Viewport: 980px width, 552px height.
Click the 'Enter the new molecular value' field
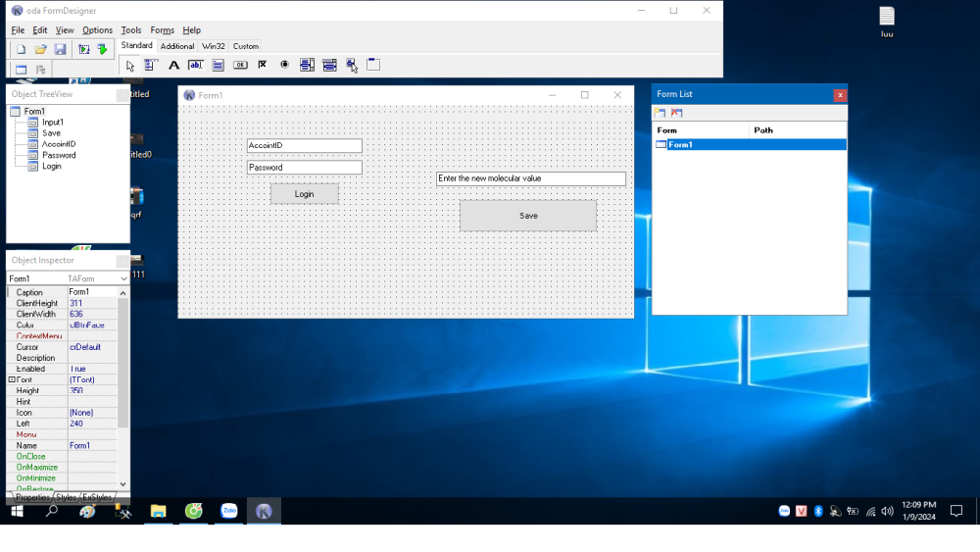[530, 178]
